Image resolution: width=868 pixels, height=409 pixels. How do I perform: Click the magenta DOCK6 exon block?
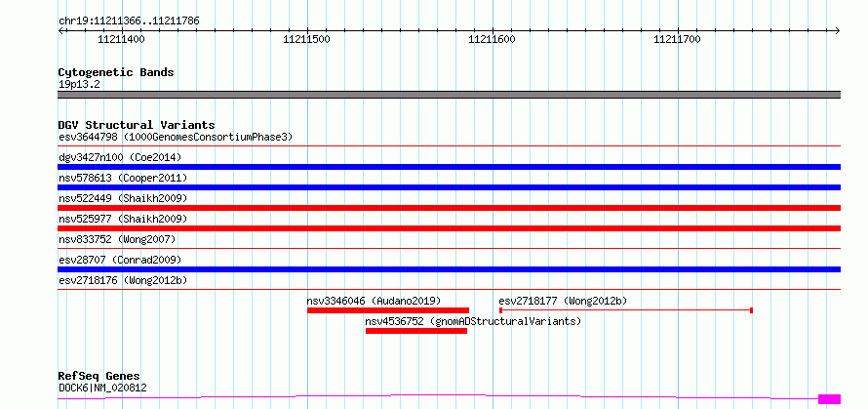pyautogui.click(x=829, y=399)
